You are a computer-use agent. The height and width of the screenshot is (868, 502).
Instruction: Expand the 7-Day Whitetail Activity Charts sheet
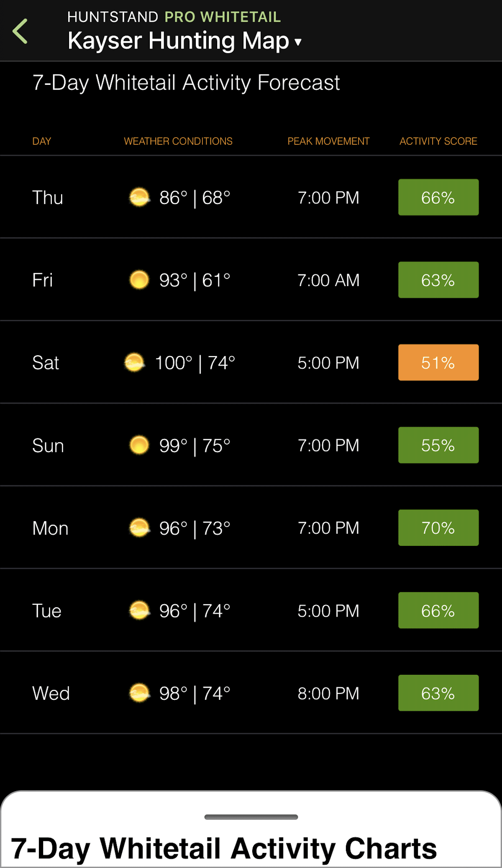[x=224, y=848]
